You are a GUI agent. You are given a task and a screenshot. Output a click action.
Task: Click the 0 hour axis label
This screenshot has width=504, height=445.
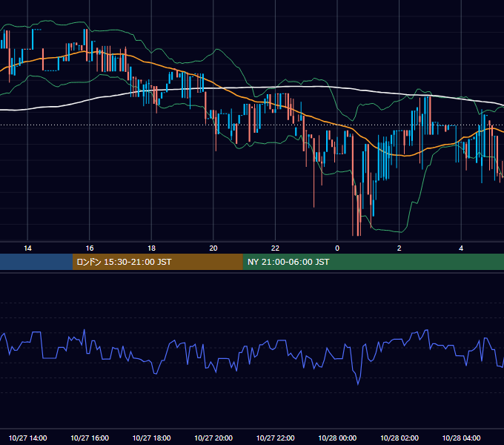[337, 248]
